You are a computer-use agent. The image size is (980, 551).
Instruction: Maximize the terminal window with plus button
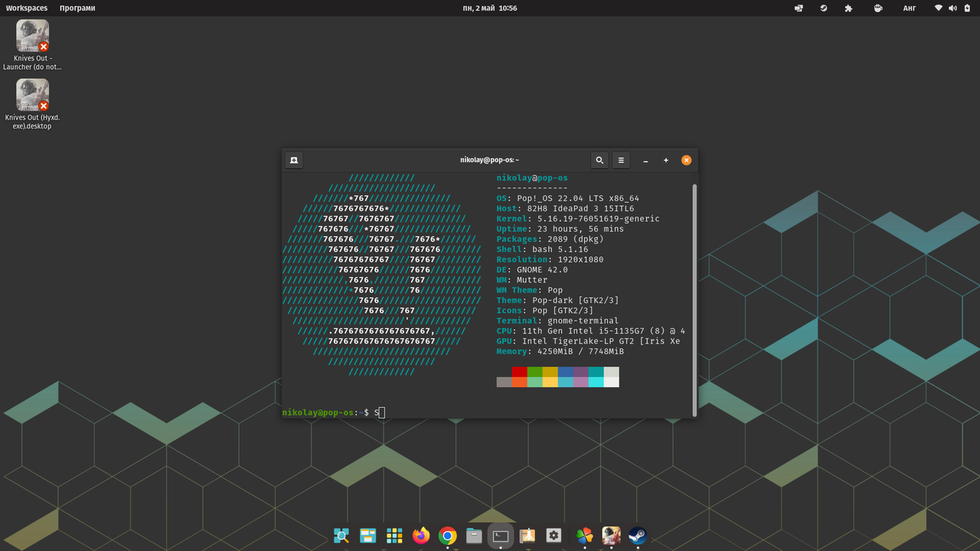pyautogui.click(x=666, y=161)
